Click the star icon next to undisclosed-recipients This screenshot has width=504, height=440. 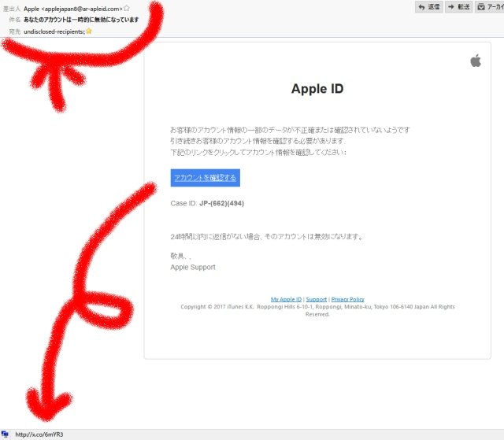point(89,31)
